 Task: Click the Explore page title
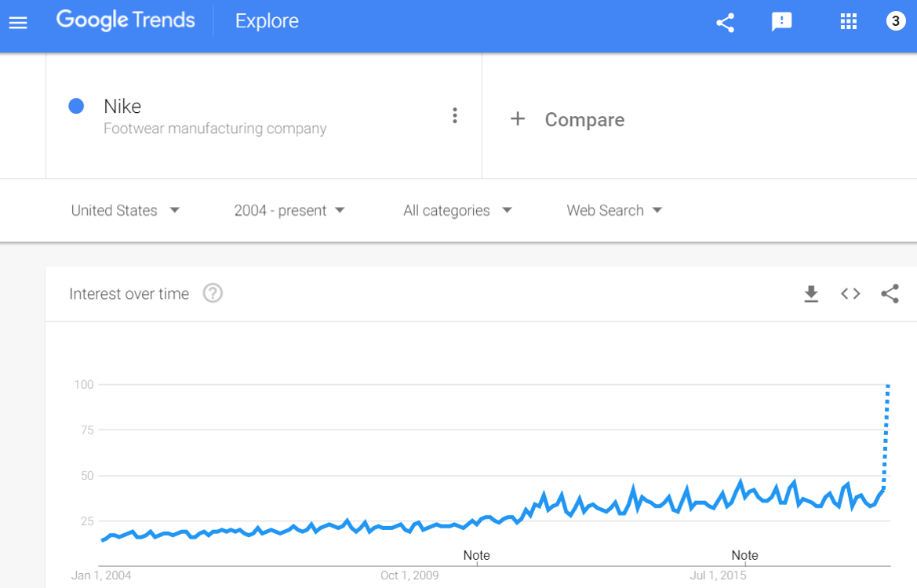pyautogui.click(x=267, y=21)
